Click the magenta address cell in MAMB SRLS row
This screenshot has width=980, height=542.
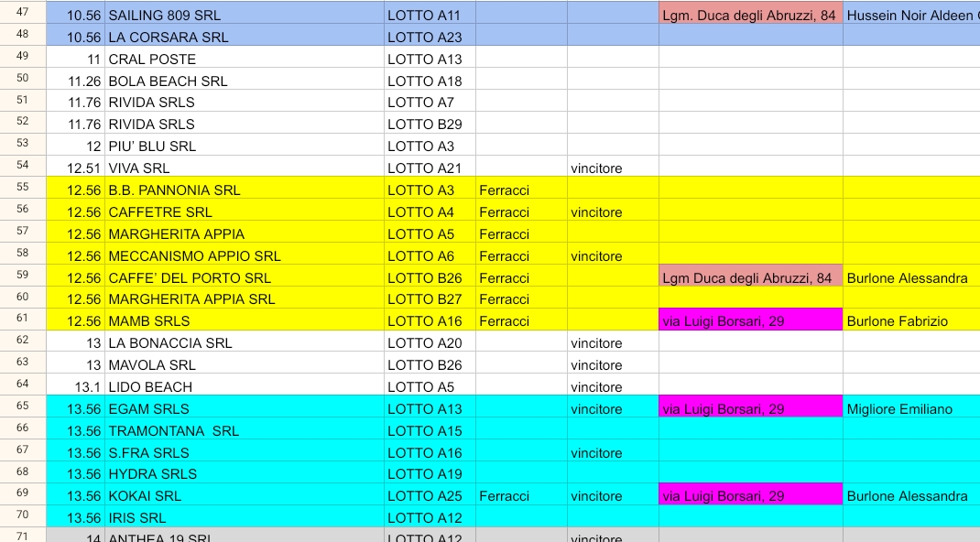(x=749, y=321)
